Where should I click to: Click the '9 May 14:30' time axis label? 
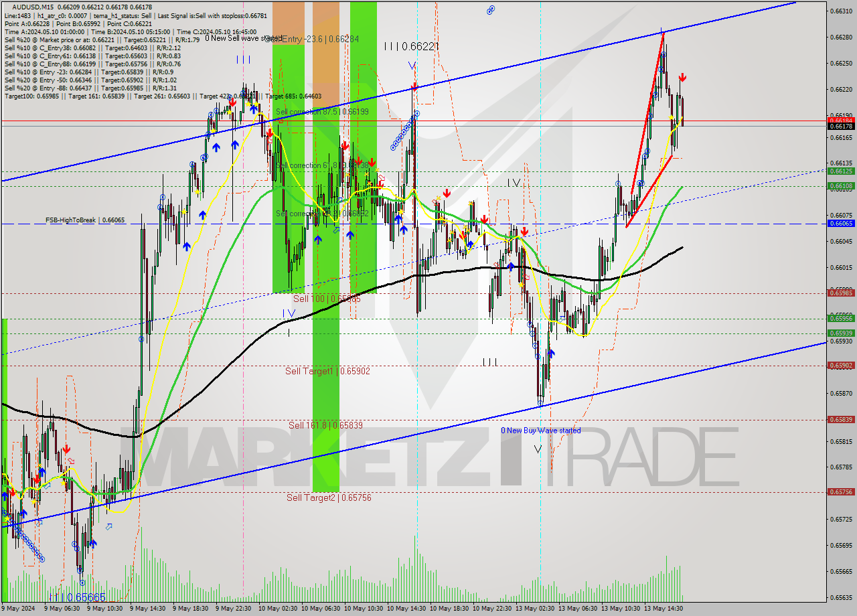point(147,609)
